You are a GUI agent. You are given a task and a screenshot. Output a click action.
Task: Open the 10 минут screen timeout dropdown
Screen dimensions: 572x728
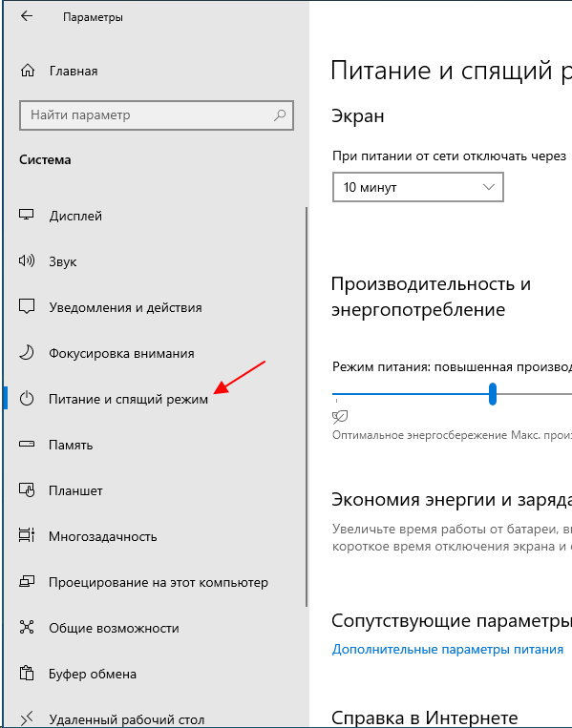click(x=417, y=187)
